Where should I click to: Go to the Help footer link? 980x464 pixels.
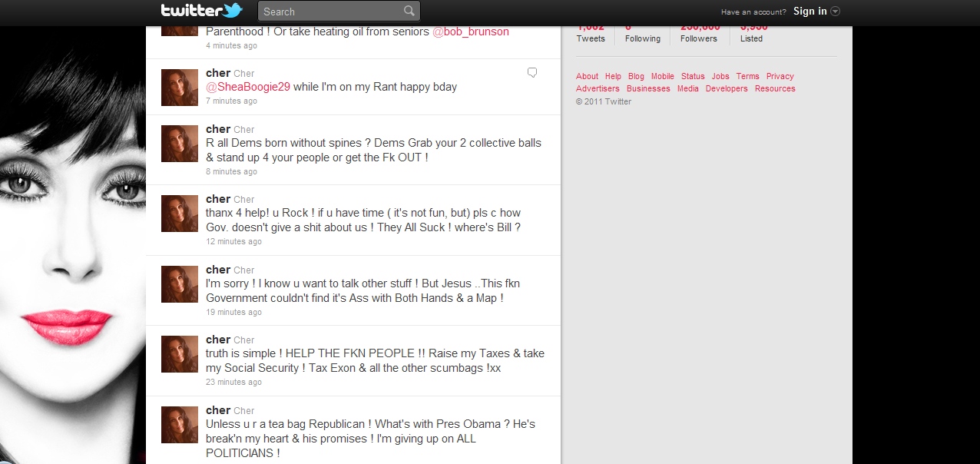pyautogui.click(x=613, y=76)
